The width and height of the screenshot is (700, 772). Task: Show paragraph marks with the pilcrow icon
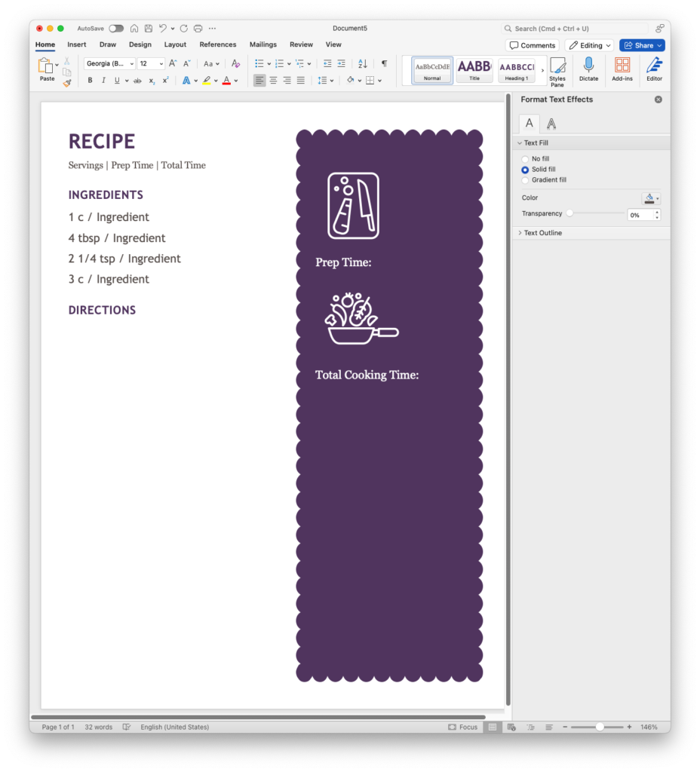click(384, 63)
